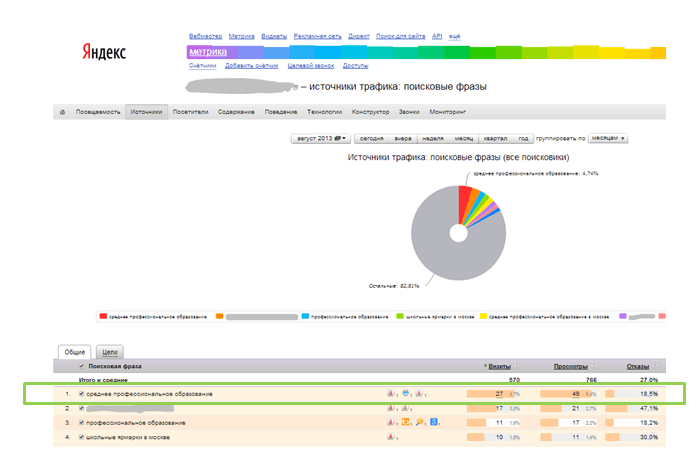696x457 pixels.
Task: Click the blue Google icon in row 3
Action: pos(435,422)
